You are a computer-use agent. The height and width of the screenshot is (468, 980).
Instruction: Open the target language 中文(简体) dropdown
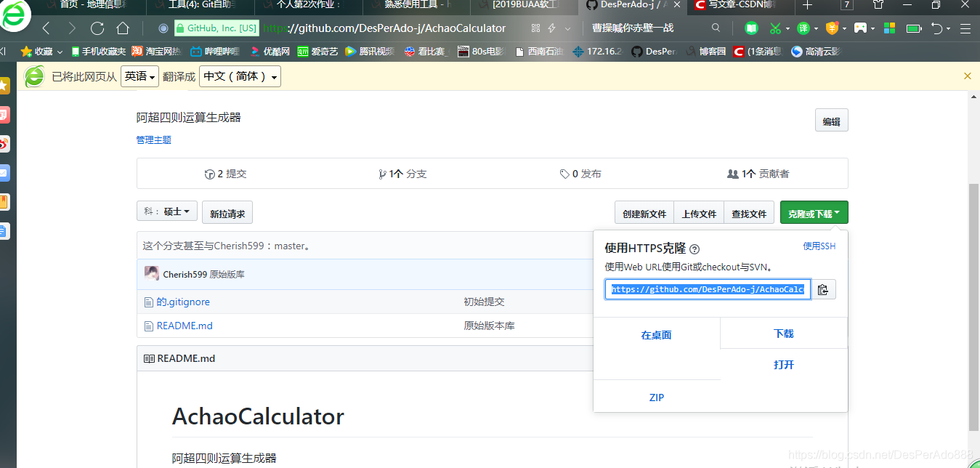coord(240,76)
